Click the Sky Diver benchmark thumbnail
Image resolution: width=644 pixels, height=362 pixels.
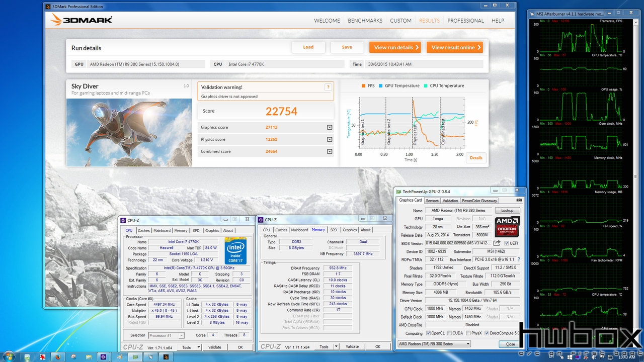point(129,132)
